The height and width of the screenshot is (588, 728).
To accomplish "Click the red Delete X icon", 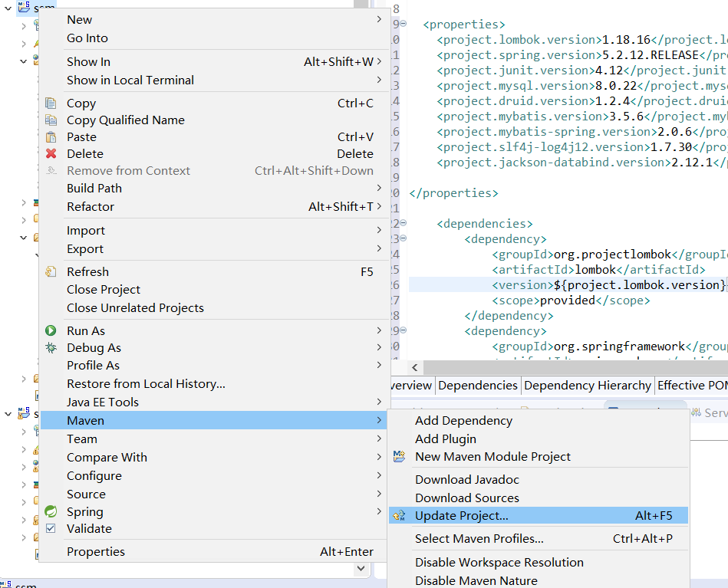I will (x=51, y=153).
